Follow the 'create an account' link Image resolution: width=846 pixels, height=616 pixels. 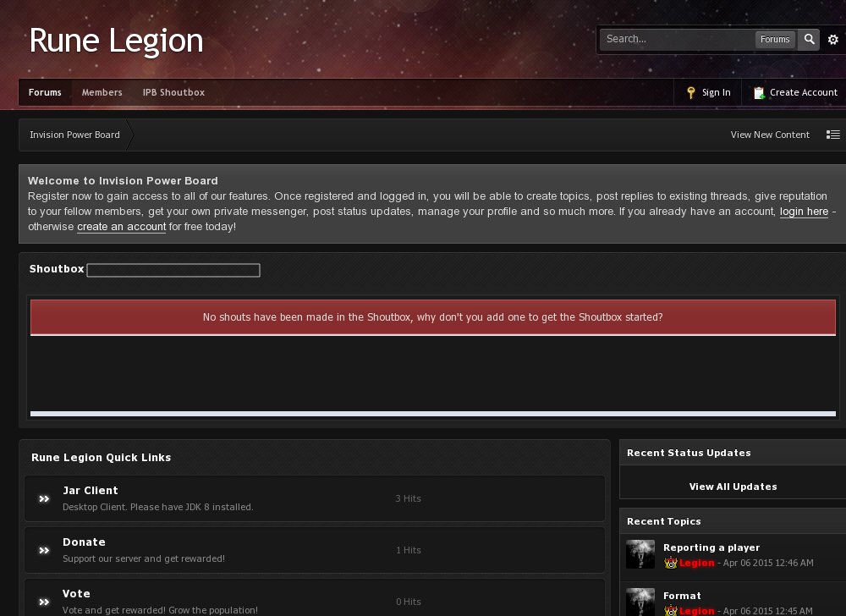point(121,227)
